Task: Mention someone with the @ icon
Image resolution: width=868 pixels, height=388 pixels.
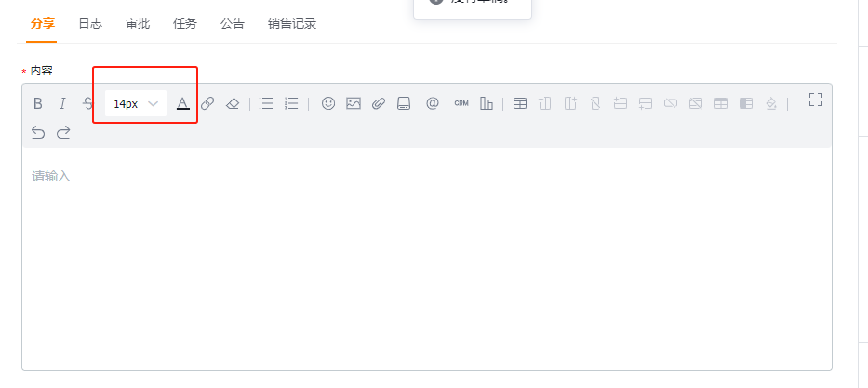Action: point(433,103)
